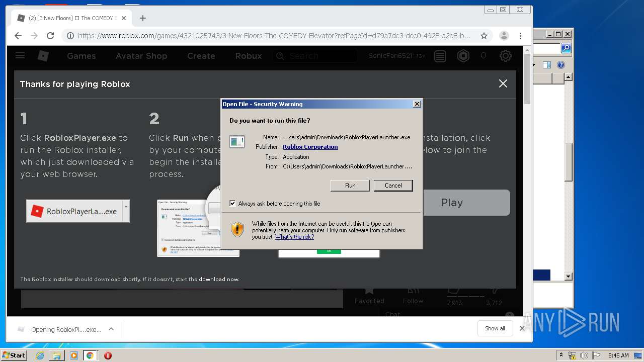Screen dimensions: 644x362
Task: View site information icon in address bar
Action: [70, 36]
